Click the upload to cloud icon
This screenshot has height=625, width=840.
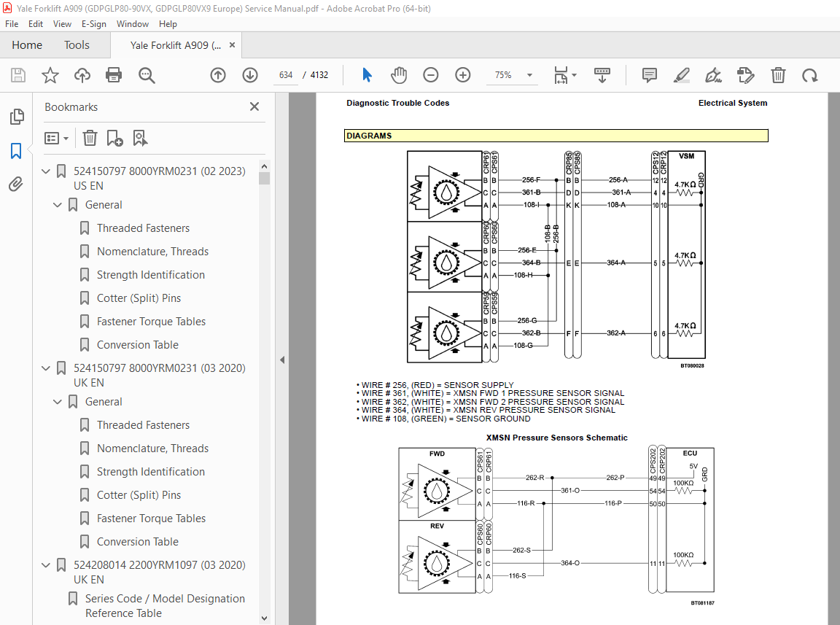pyautogui.click(x=82, y=75)
